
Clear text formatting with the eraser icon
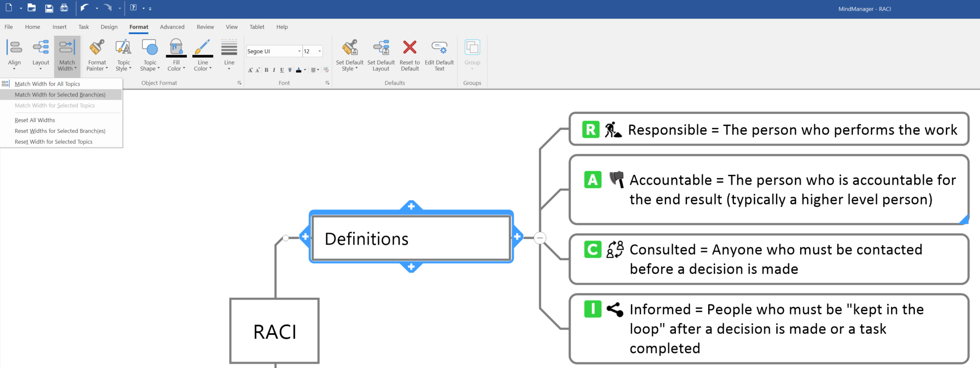pyautogui.click(x=326, y=70)
